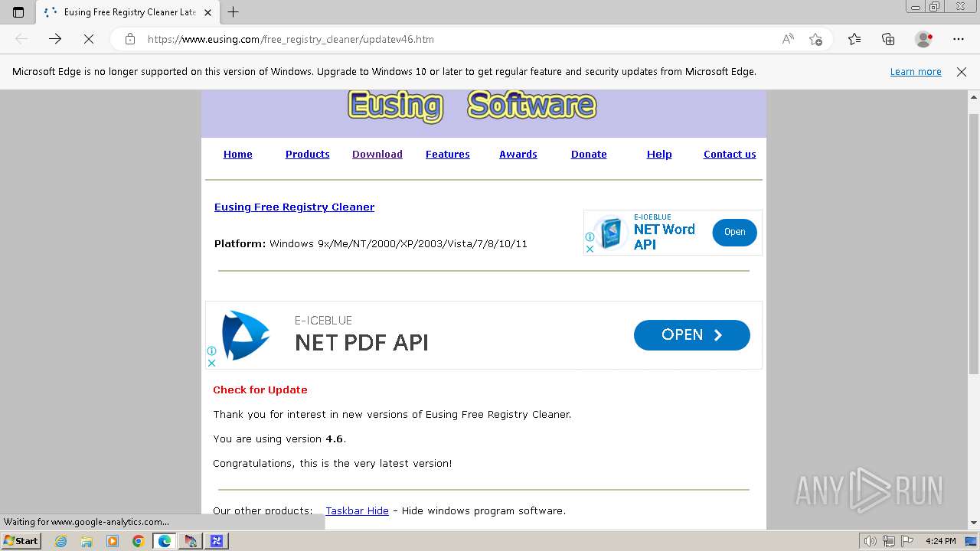Switch to Edge in the taskbar
The image size is (980, 551).
click(x=165, y=541)
